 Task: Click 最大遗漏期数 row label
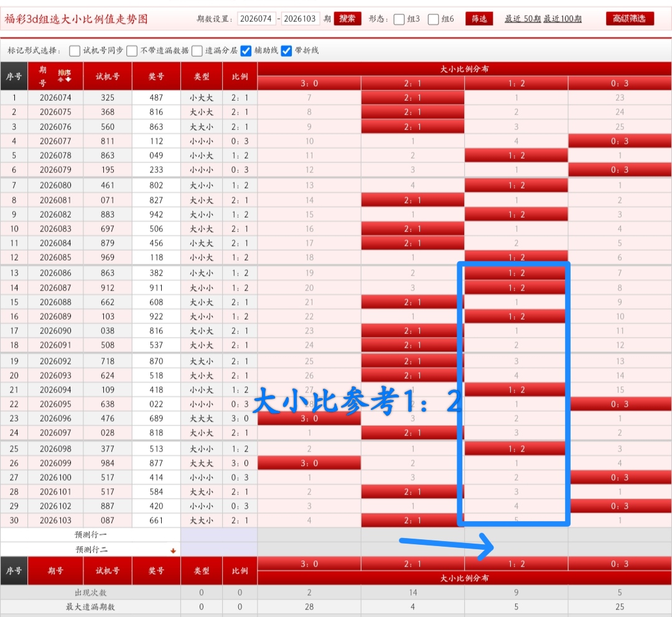[90, 606]
